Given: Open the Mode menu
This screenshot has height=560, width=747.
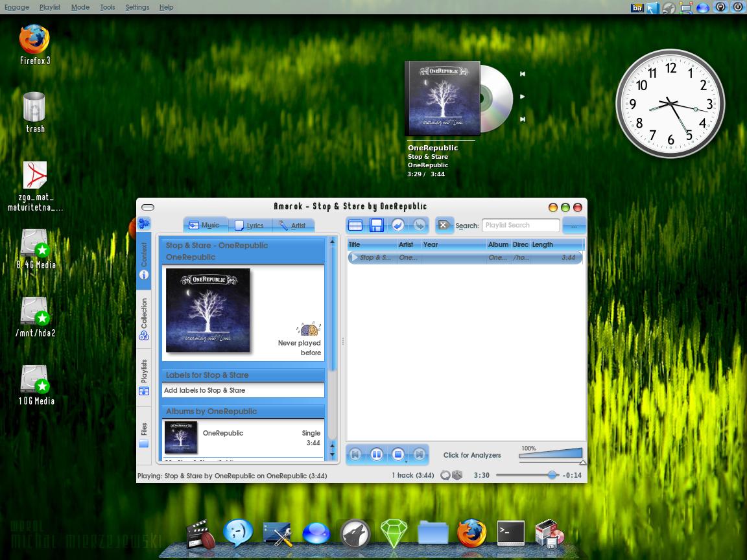Looking at the screenshot, I should pos(80,7).
